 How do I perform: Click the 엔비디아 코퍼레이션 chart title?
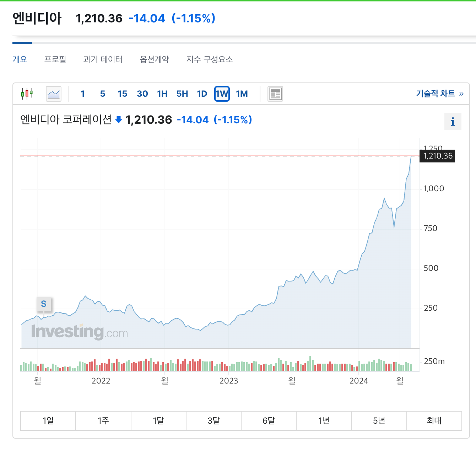(x=66, y=120)
